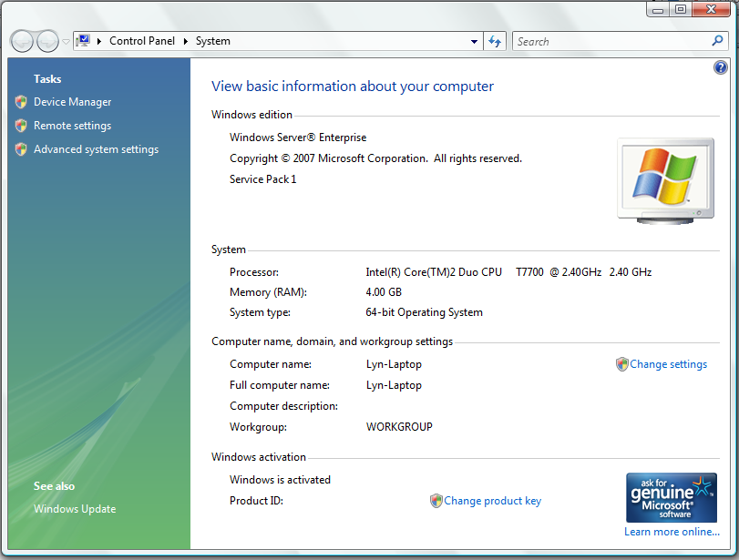Screen dimensions: 739x560
Task: Open the Remote settings task link
Action: [72, 126]
